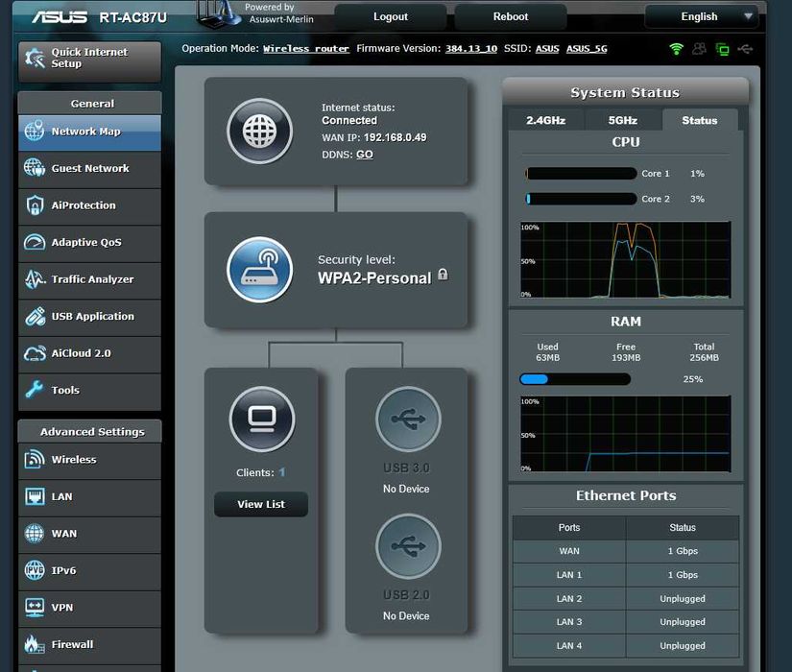Click the CPU usage history graph

point(625,260)
